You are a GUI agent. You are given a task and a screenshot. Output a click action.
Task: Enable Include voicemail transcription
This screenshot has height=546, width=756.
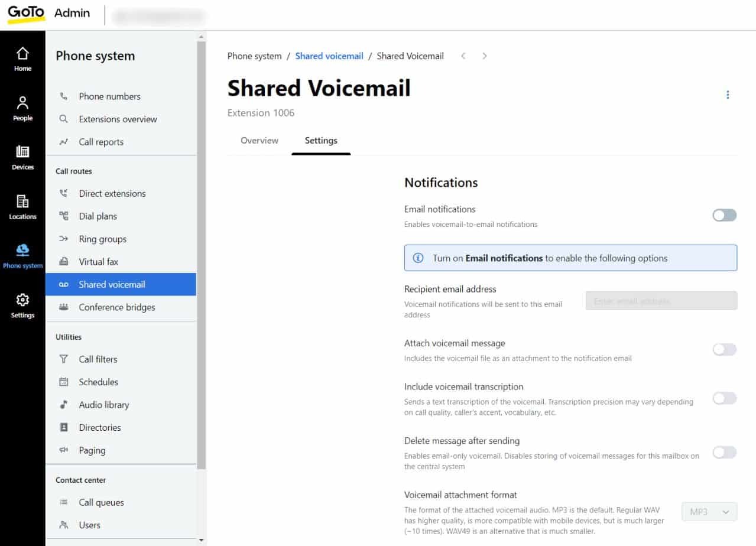724,398
